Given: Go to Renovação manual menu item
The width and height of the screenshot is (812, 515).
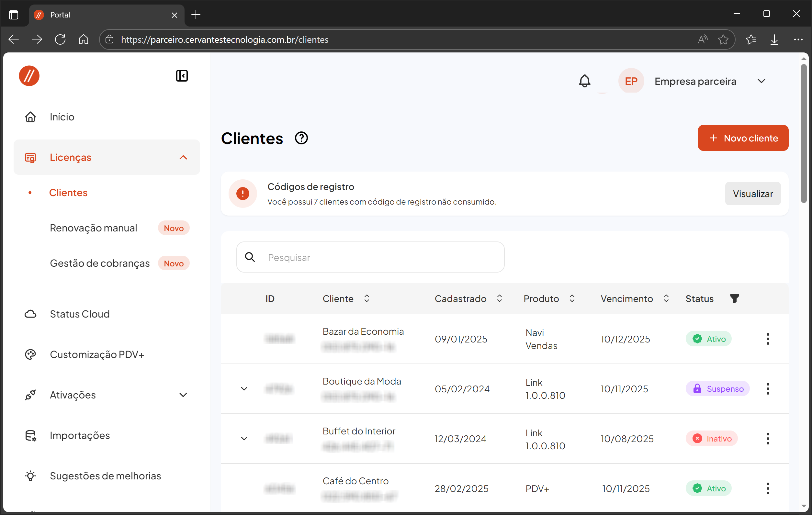Looking at the screenshot, I should [94, 228].
